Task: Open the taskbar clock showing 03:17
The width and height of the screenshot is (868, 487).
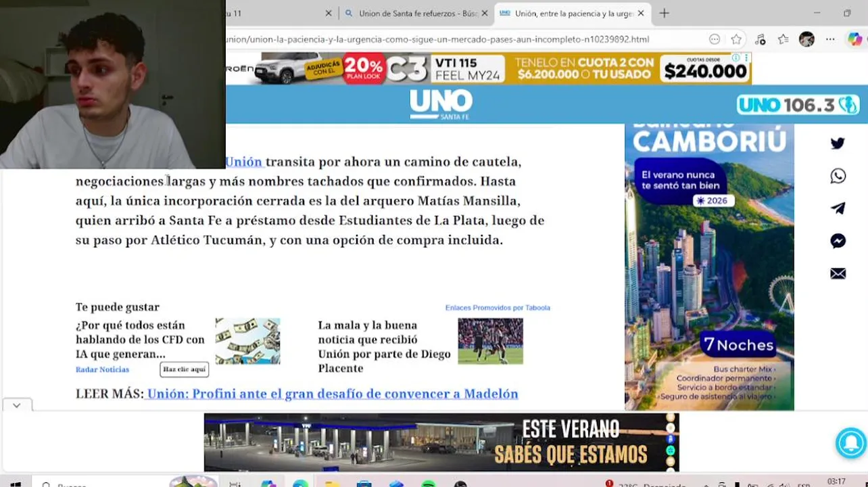Action: click(836, 482)
